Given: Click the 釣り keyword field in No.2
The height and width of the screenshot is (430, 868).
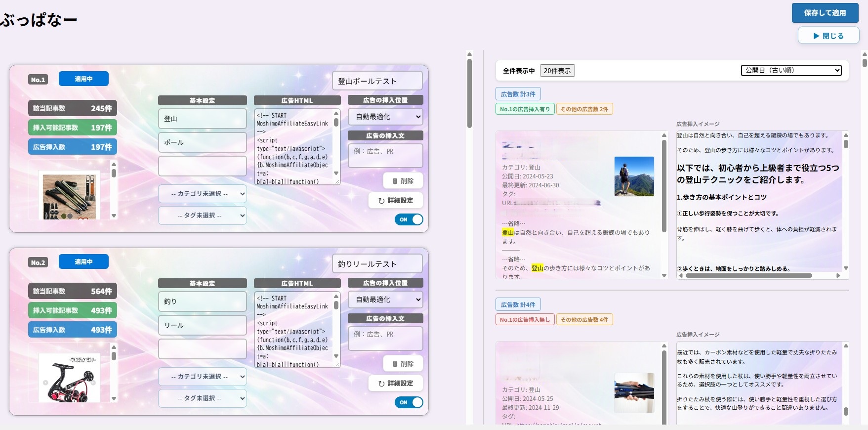Looking at the screenshot, I should (x=203, y=301).
